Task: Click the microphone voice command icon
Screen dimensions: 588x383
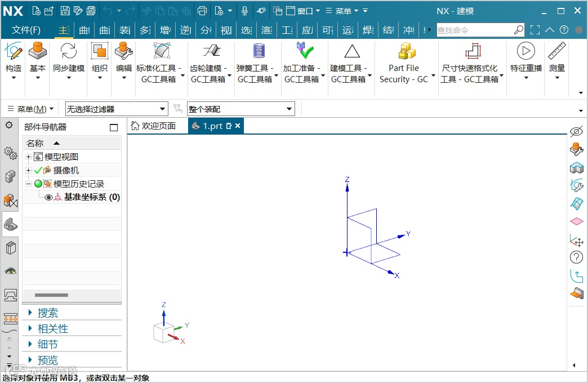Action: click(x=244, y=11)
